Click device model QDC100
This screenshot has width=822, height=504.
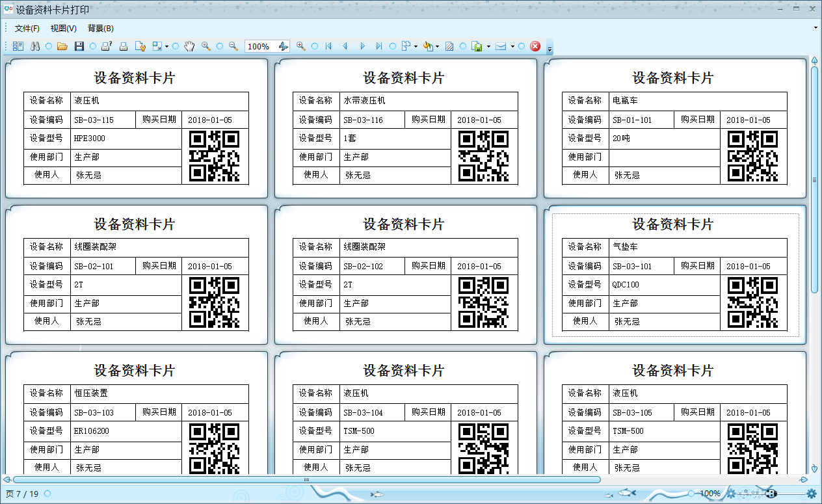coord(626,285)
